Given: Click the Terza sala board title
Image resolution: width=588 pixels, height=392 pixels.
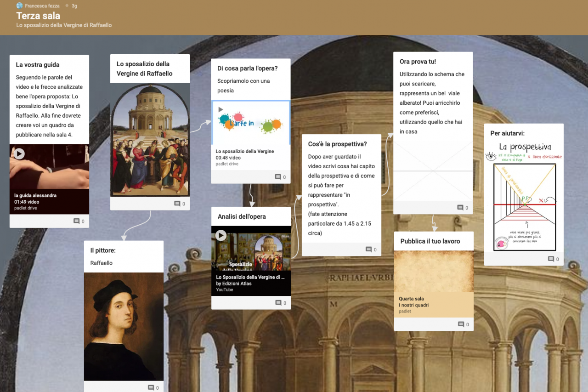Looking at the screenshot, I should click(38, 16).
